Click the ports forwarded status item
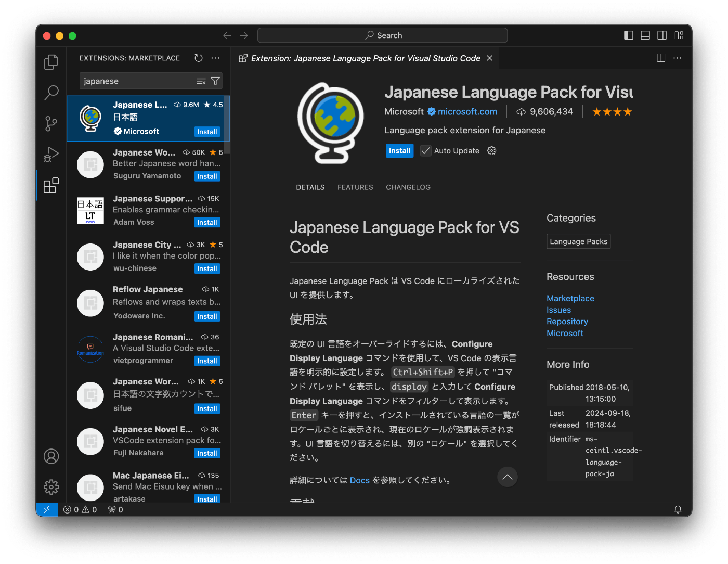Viewport: 728px width, 564px height. point(115,510)
